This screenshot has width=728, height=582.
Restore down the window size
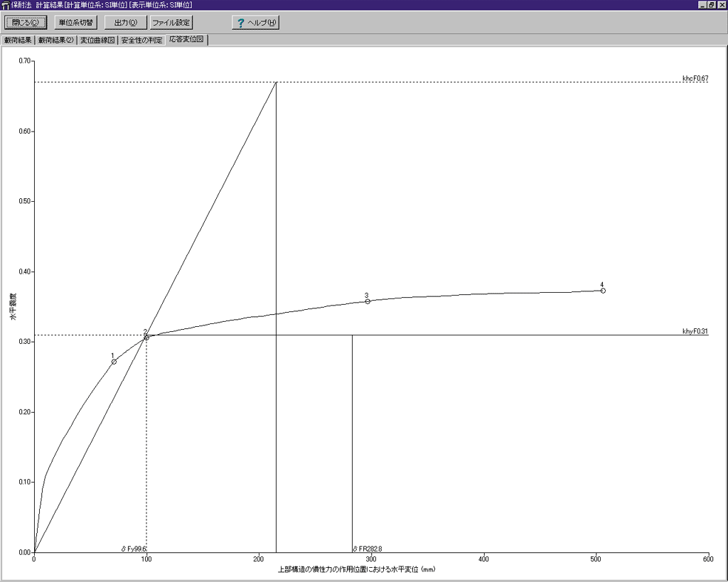click(712, 5)
